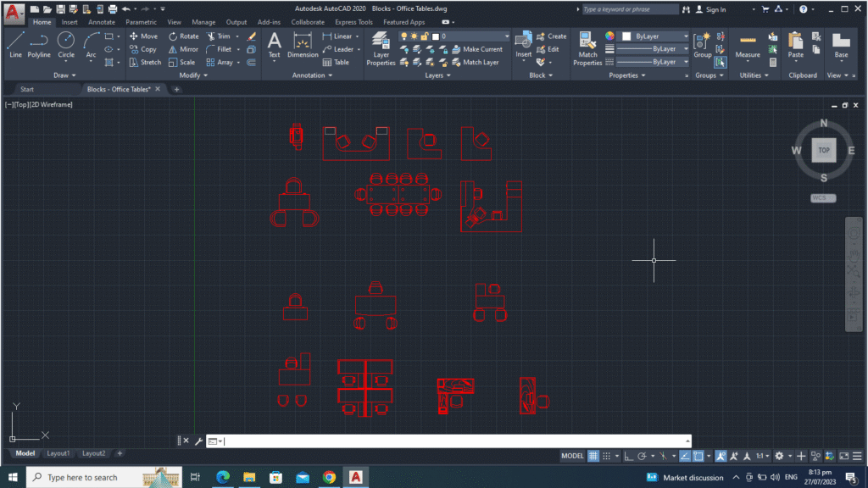Toggle isometric drafting in status bar

point(663,456)
